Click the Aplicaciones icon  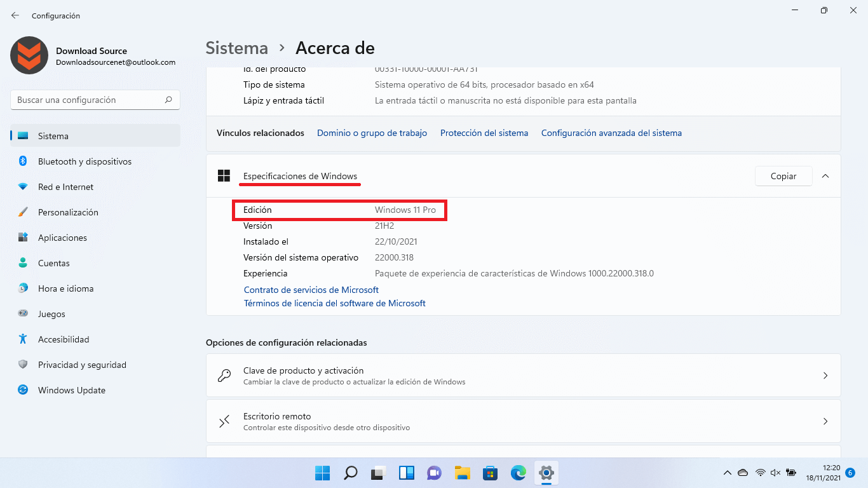click(23, 238)
